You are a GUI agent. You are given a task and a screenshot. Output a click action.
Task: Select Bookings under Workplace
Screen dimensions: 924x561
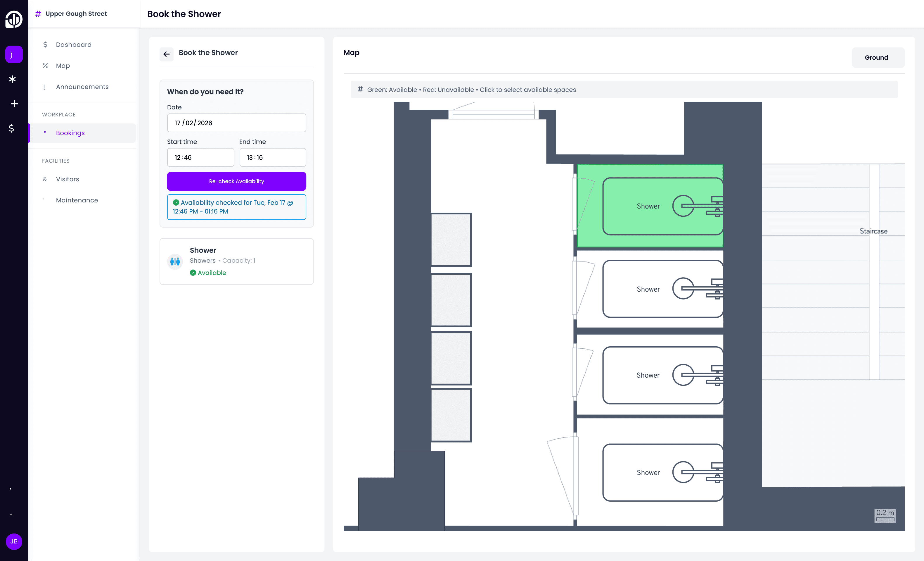(x=70, y=133)
